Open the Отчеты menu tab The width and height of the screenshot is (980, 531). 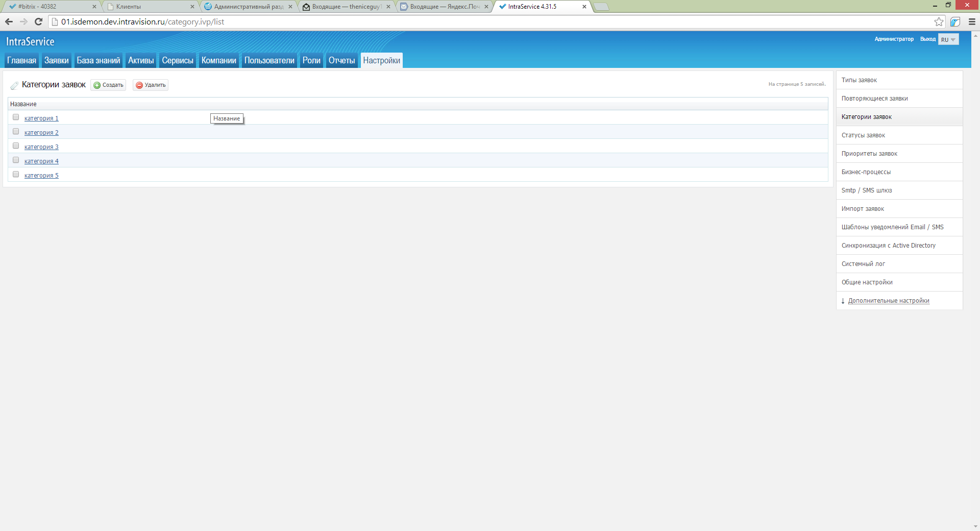click(x=341, y=60)
